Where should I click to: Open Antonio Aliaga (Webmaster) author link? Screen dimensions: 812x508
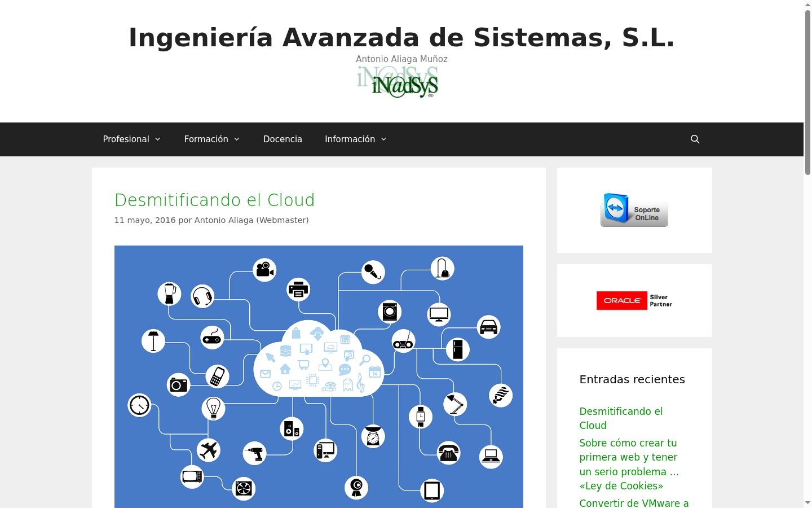tap(251, 220)
